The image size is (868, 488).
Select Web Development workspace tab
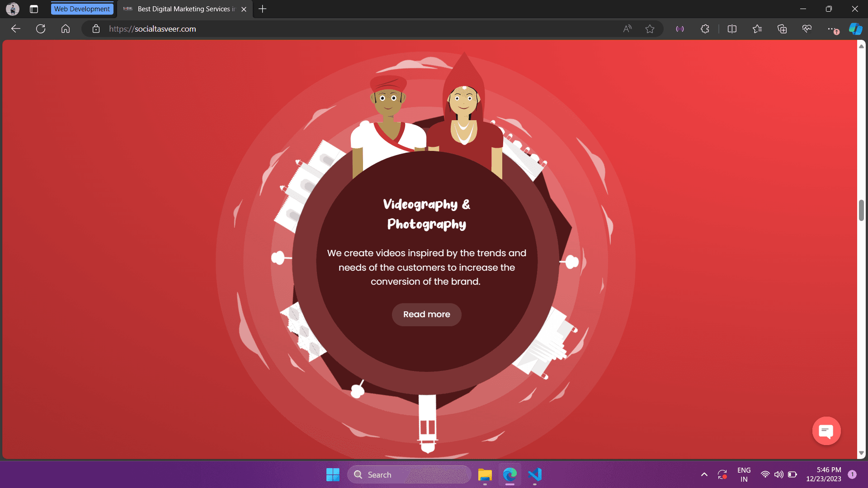coord(82,9)
